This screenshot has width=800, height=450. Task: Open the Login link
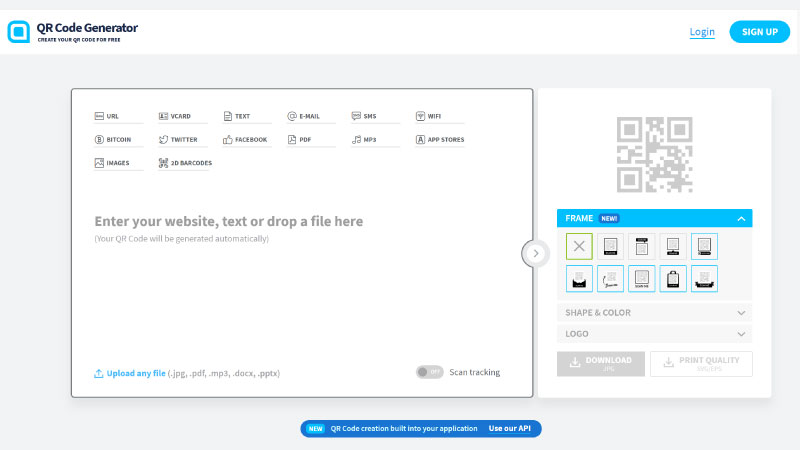pos(702,32)
